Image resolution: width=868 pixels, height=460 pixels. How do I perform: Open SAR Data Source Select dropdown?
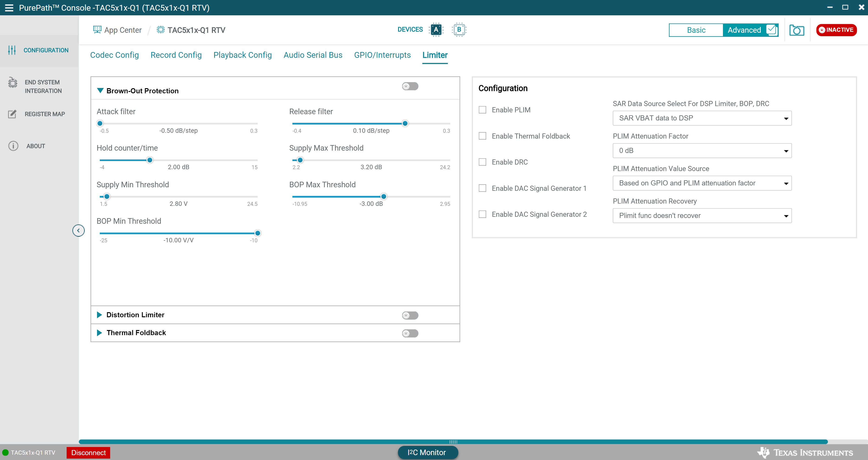tap(702, 118)
